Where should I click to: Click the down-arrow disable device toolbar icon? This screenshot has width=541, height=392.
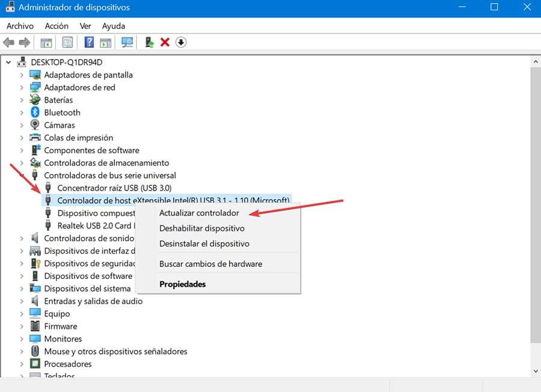coord(181,42)
